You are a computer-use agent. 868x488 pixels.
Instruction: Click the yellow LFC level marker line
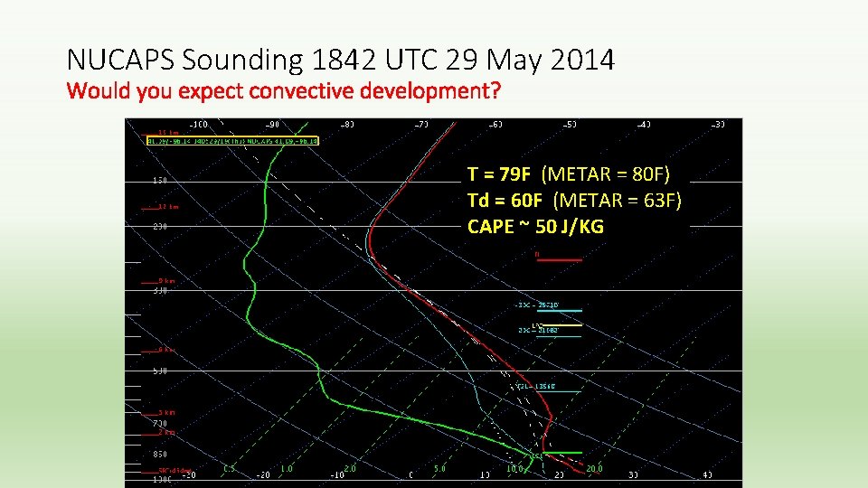coord(561,325)
